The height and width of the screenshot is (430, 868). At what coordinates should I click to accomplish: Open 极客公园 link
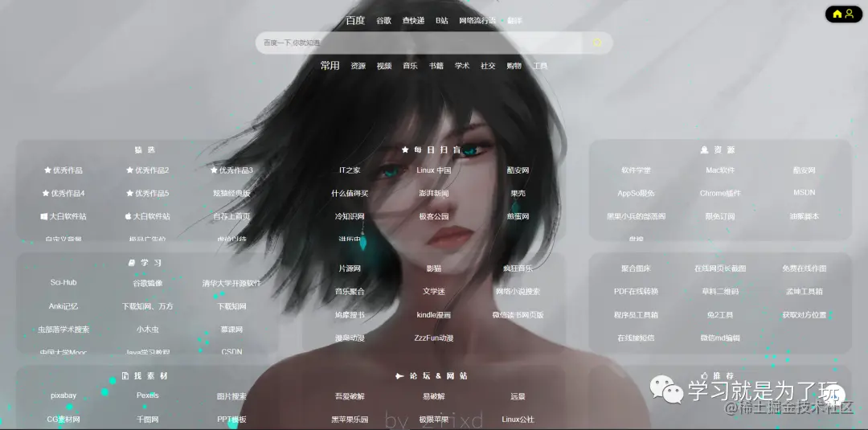[434, 216]
